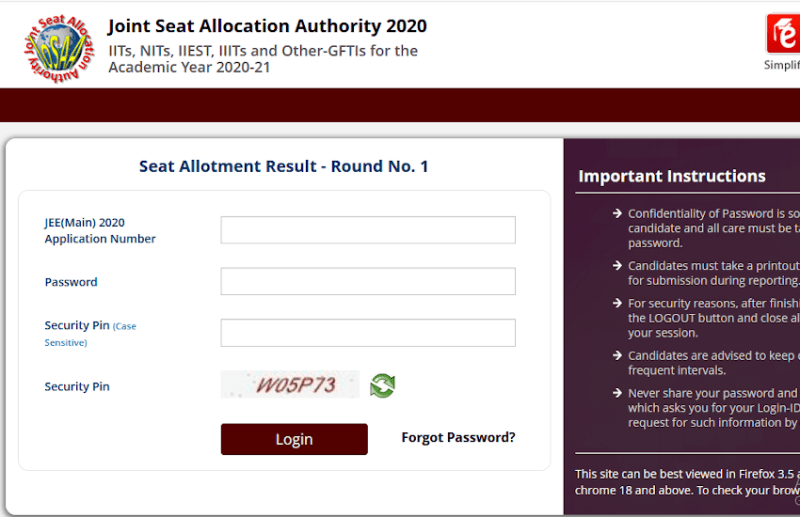Screen dimensions: 800x517
Task: Select the Security Pin text entry field
Action: (368, 333)
